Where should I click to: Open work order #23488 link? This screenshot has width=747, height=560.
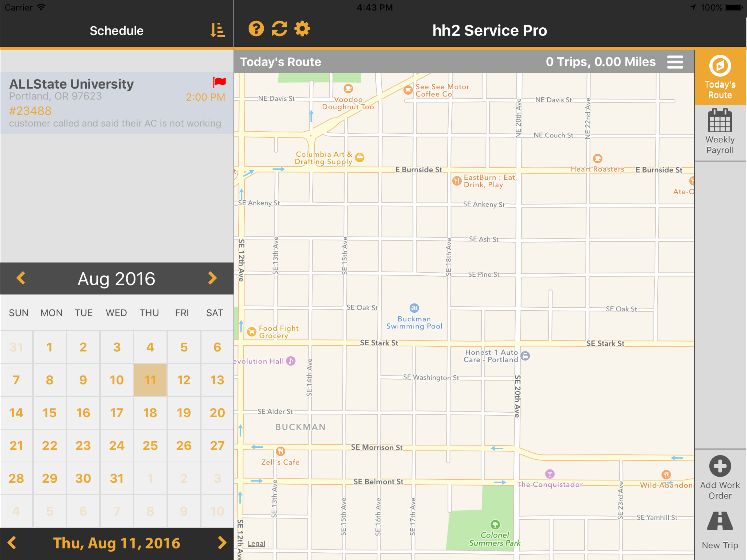point(30,111)
